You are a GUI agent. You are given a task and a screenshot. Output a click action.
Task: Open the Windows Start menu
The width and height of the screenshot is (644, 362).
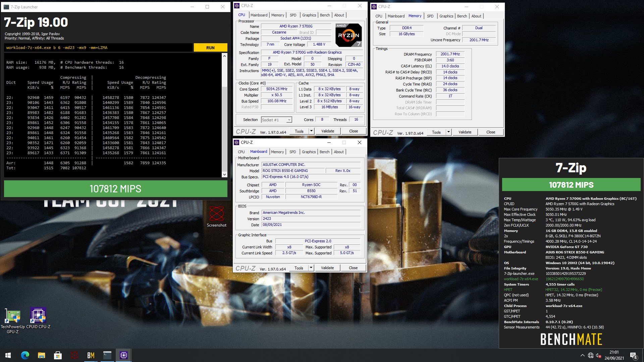[x=8, y=355]
